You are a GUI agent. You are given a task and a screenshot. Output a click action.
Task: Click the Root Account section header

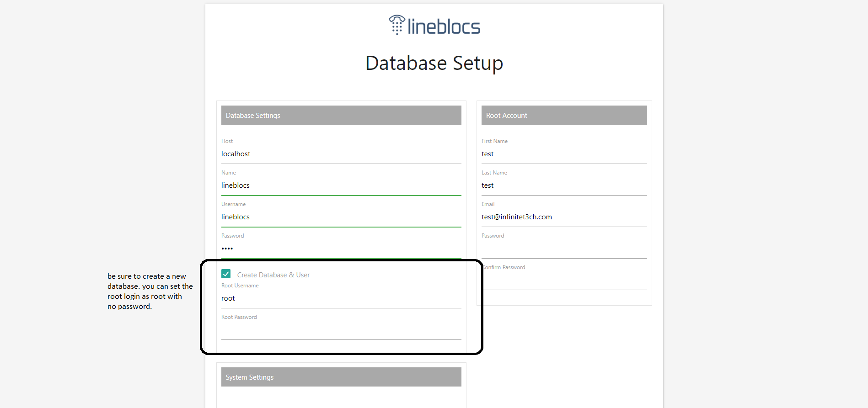click(564, 115)
